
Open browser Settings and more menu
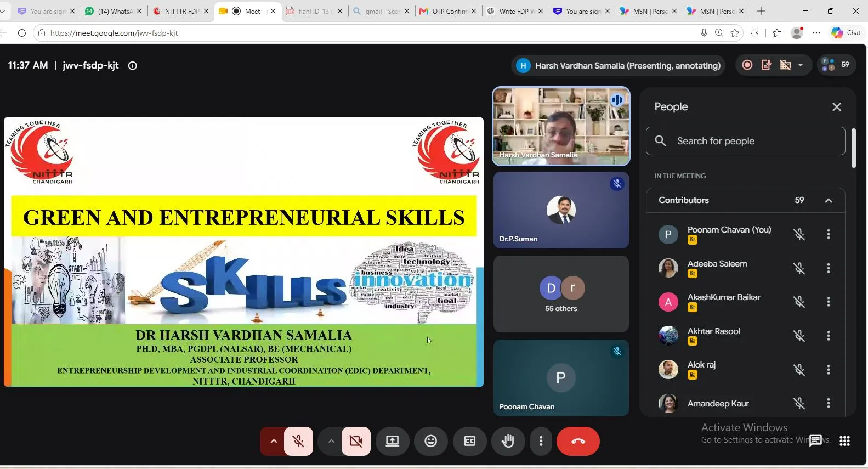tap(816, 33)
